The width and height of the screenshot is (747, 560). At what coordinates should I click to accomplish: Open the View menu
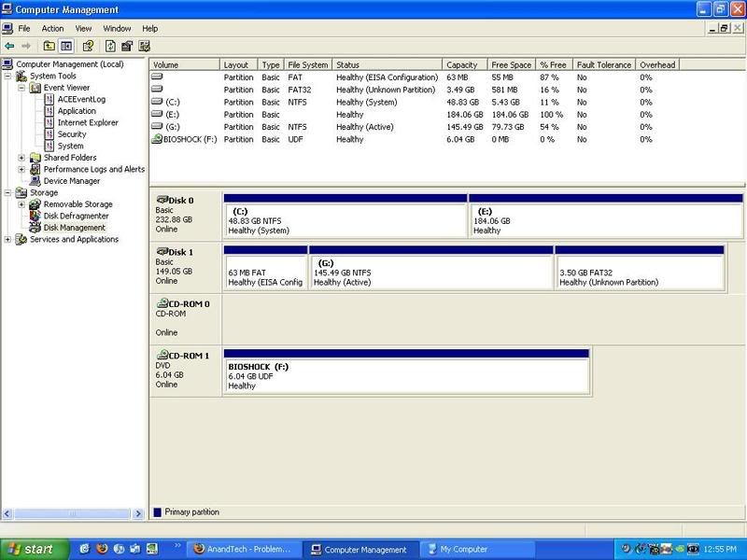[82, 29]
